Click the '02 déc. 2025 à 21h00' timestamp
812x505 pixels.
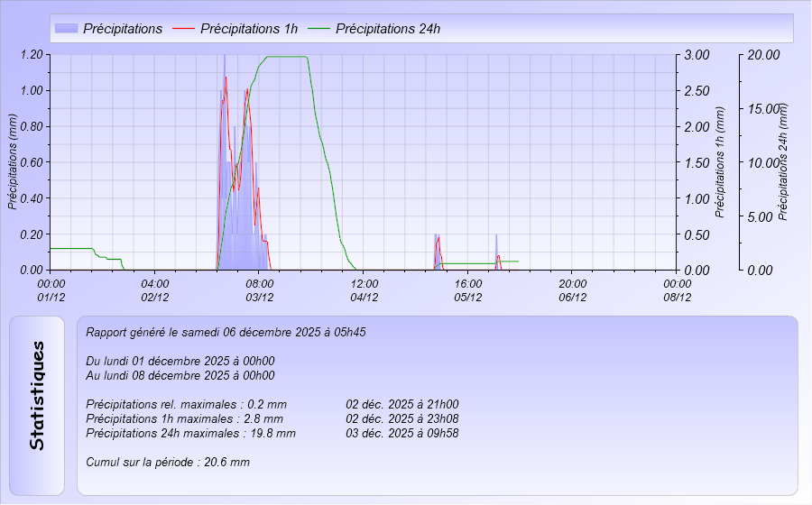402,404
